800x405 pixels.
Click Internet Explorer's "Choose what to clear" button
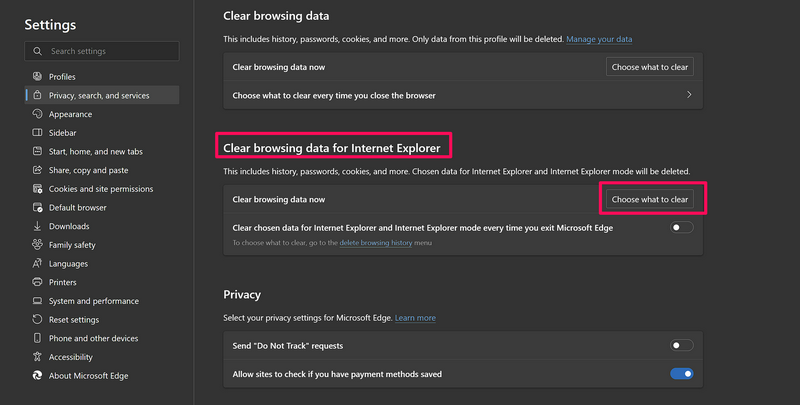coord(650,199)
